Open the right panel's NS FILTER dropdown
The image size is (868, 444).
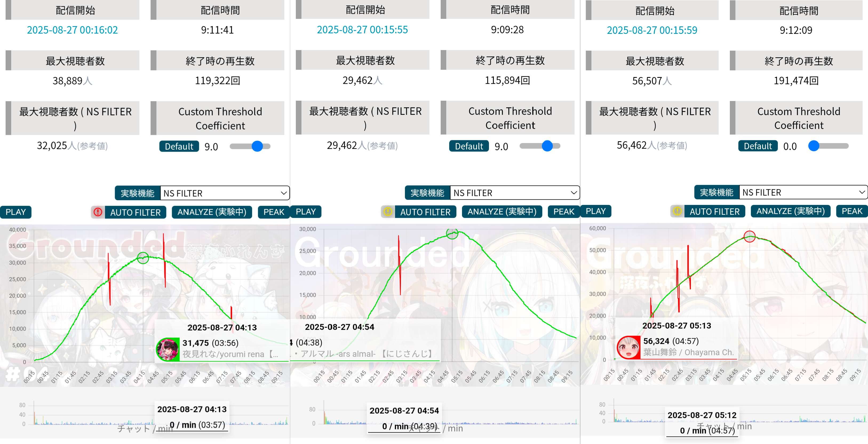pos(803,192)
